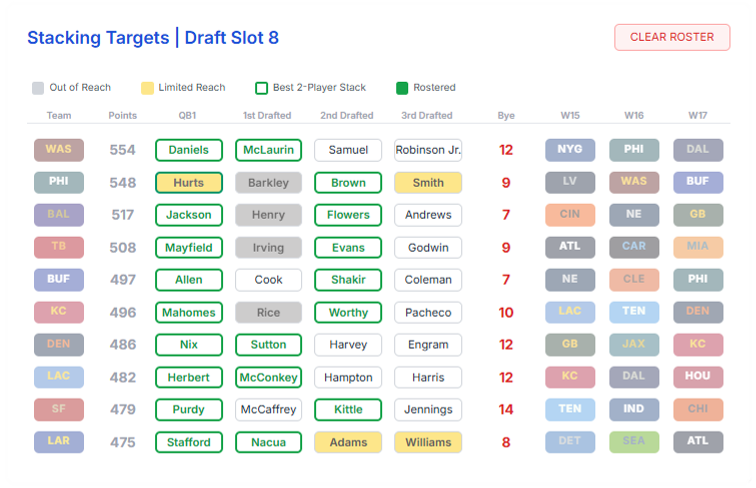
Task: Click the KC team badge in Team column
Action: tap(59, 312)
